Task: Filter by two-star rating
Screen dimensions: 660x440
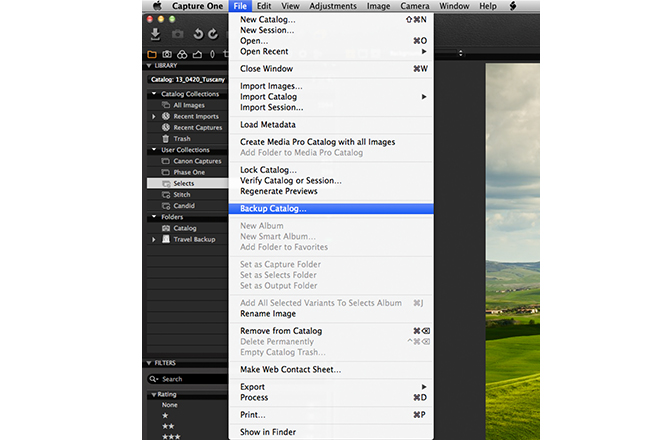Action: [168, 426]
